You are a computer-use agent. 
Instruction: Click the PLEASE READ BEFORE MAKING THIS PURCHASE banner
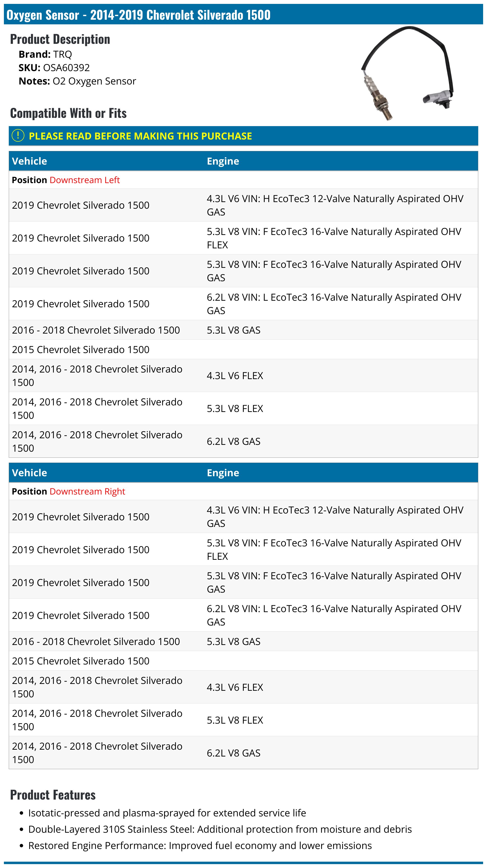pos(243,136)
